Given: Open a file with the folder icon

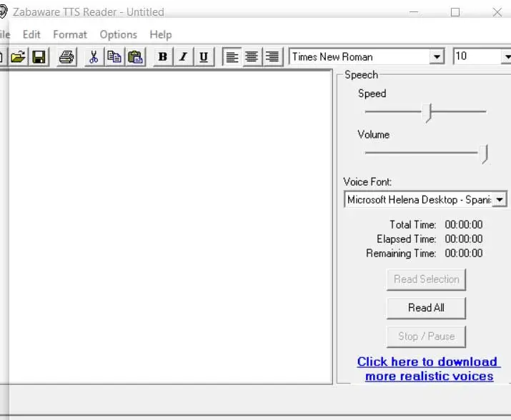Looking at the screenshot, I should click(x=18, y=57).
